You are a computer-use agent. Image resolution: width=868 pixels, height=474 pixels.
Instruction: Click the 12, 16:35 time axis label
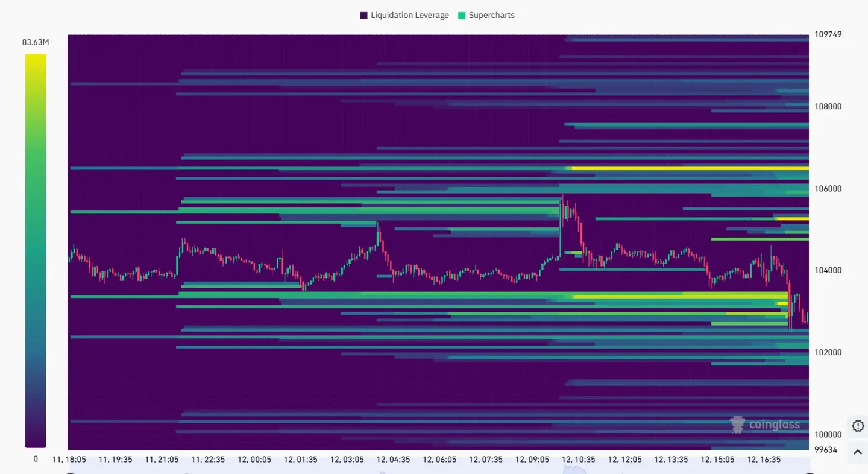coord(764,460)
